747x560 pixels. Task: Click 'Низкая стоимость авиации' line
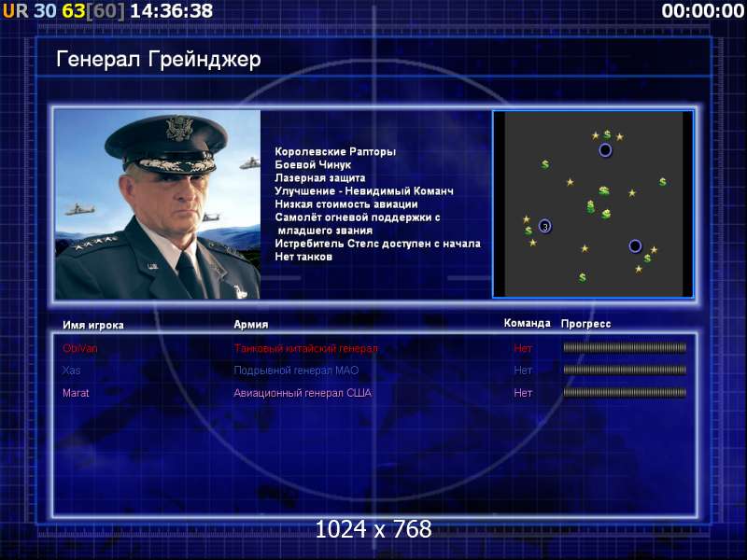346,204
